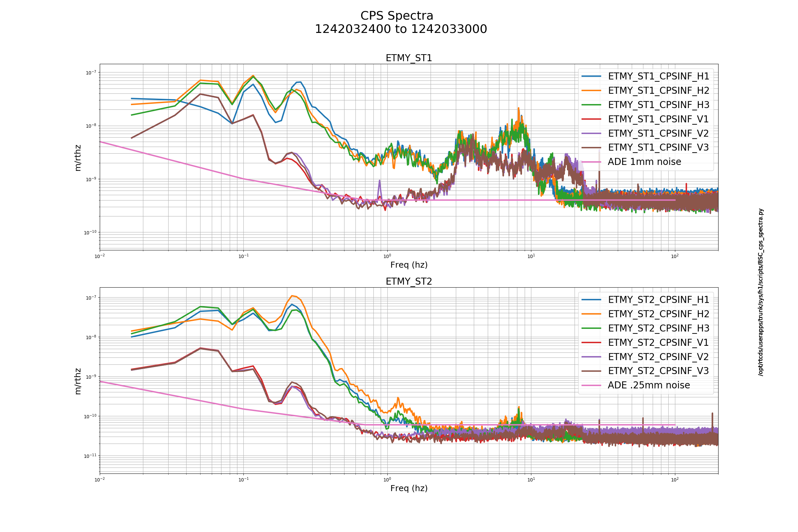Click the 10⁻¹⁰ y-axis tick on ETMY_ST1 plot
798x532 pixels.
[90, 232]
